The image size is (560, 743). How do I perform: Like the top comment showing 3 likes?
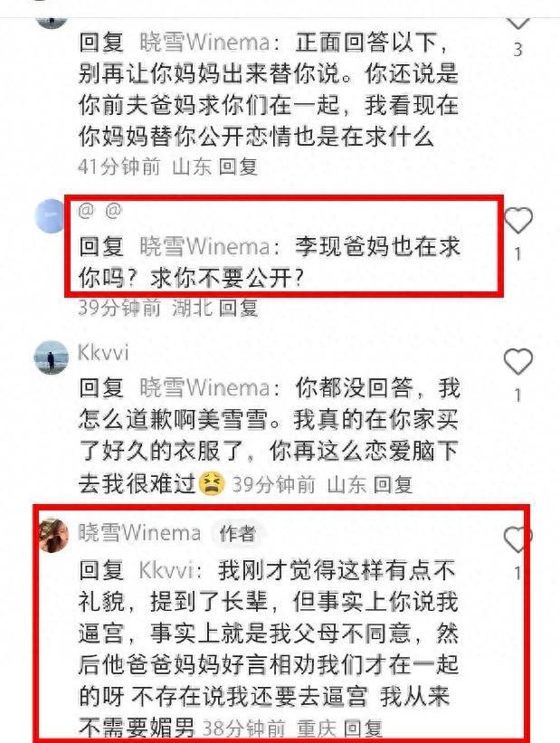pyautogui.click(x=517, y=22)
